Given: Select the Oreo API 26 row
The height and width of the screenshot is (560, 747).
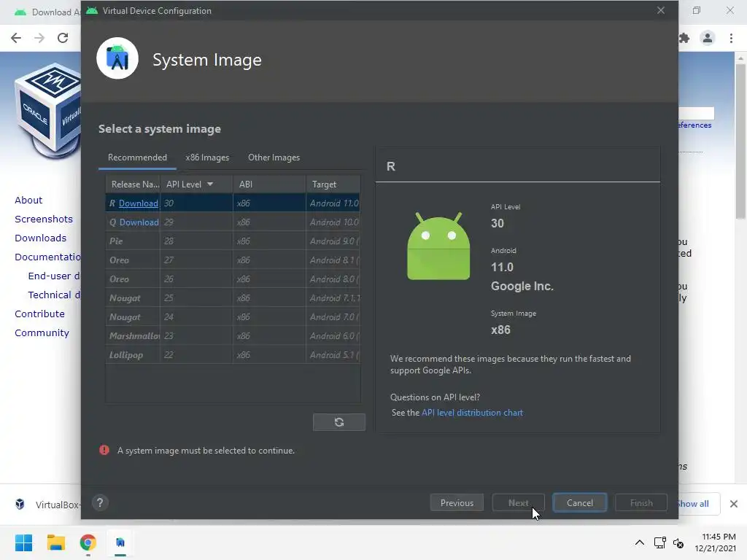Looking at the screenshot, I should click(x=233, y=279).
